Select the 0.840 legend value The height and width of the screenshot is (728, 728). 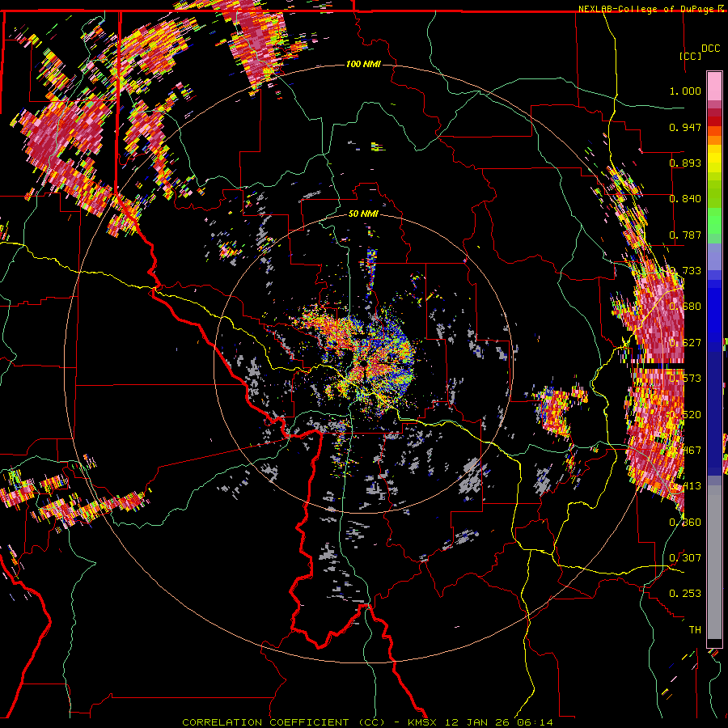(x=685, y=199)
